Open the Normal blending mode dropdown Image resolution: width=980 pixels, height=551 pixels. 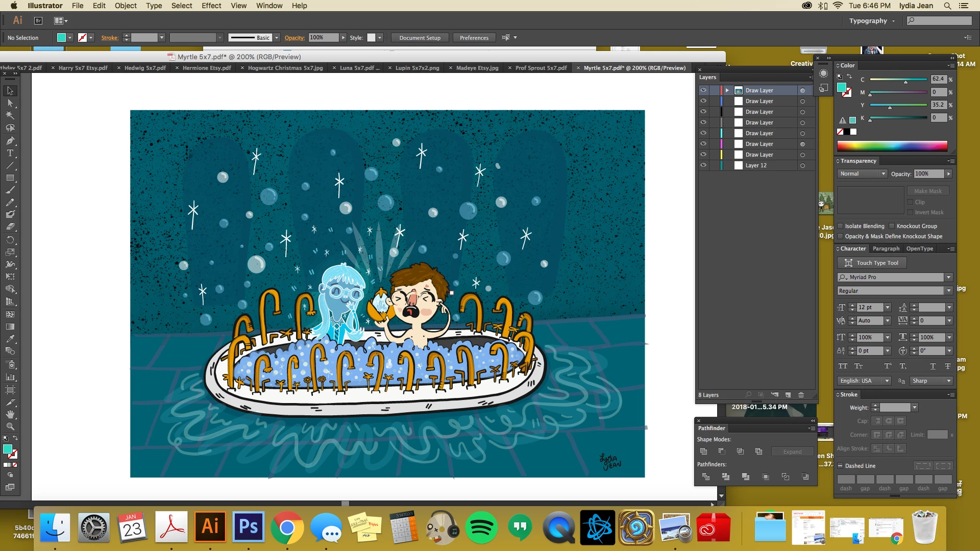862,174
